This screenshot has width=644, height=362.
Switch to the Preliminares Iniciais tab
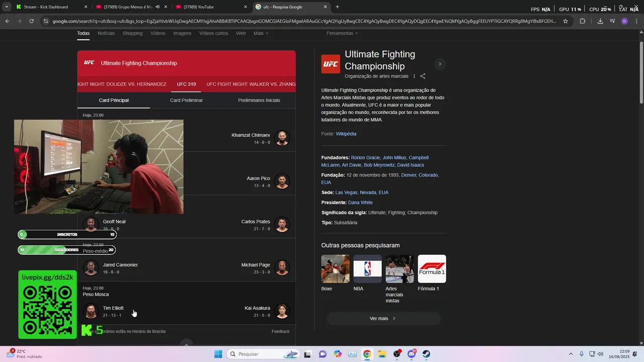tap(259, 100)
